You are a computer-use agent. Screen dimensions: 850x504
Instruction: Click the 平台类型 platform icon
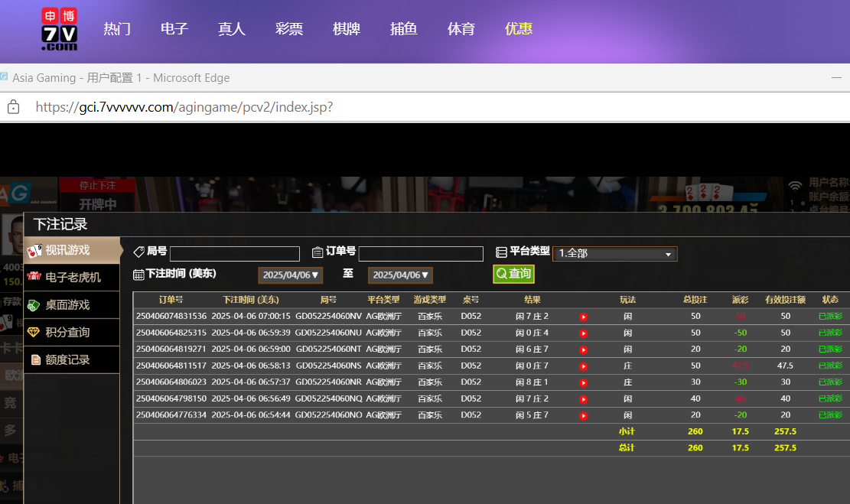[501, 252]
